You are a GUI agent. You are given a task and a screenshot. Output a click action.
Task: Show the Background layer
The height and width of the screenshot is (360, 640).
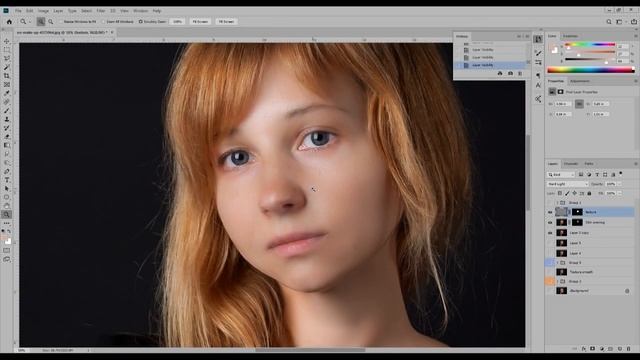pyautogui.click(x=550, y=291)
